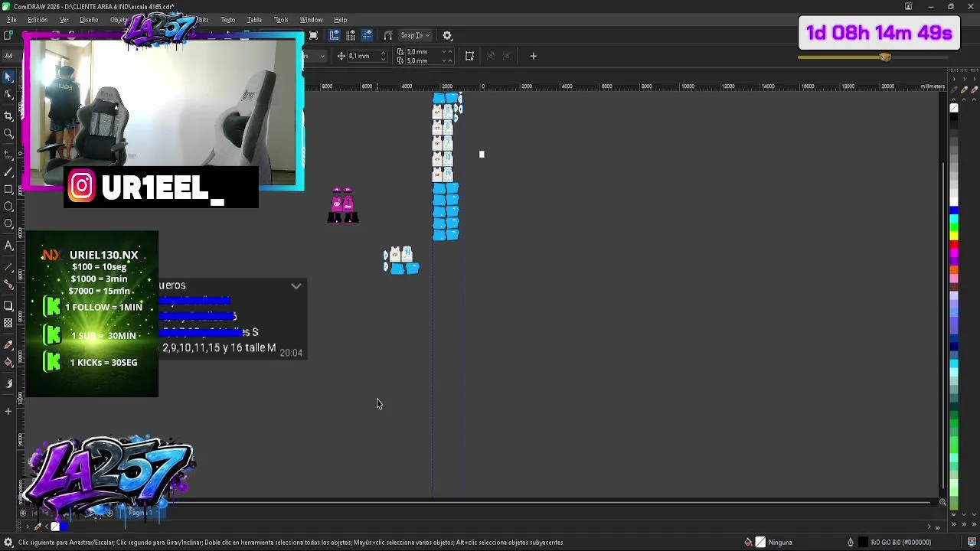
Task: Open the Tabla menu
Action: [x=255, y=20]
